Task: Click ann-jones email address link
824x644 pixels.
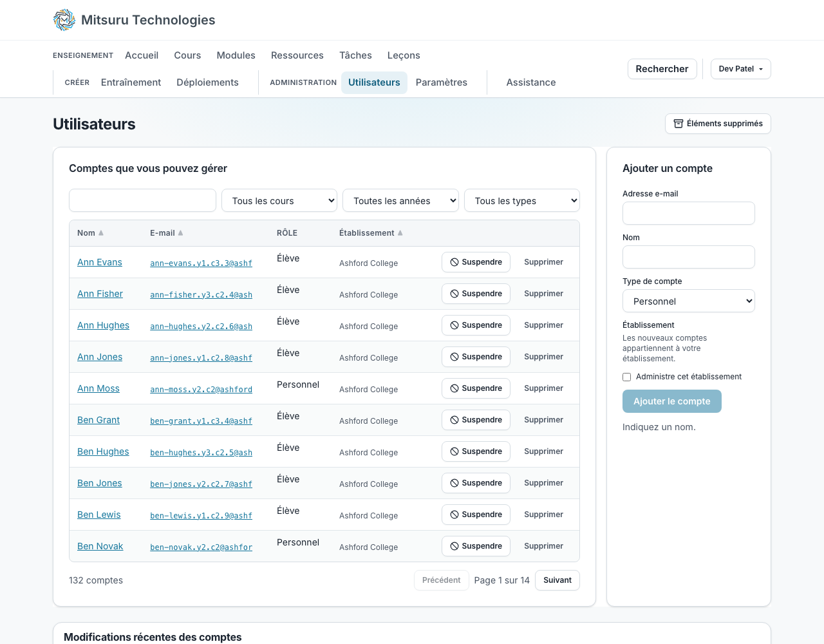Action: (201, 358)
